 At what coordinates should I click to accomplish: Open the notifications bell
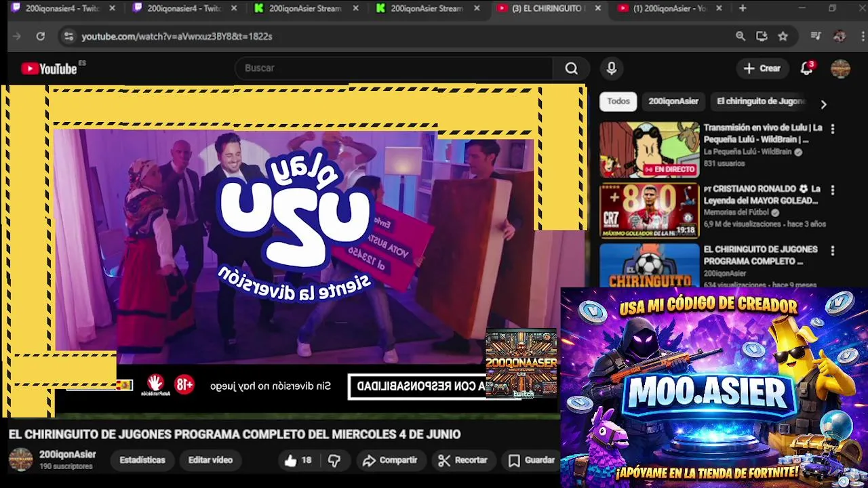806,68
